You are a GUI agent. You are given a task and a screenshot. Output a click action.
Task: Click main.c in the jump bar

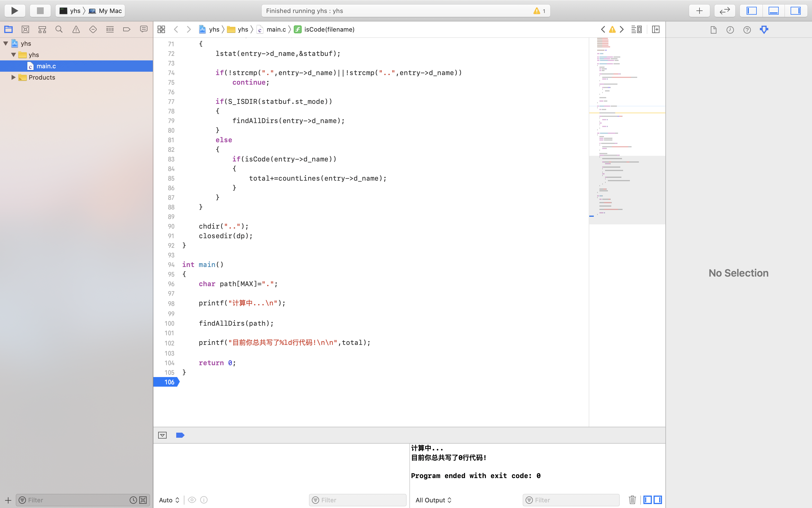pyautogui.click(x=272, y=30)
